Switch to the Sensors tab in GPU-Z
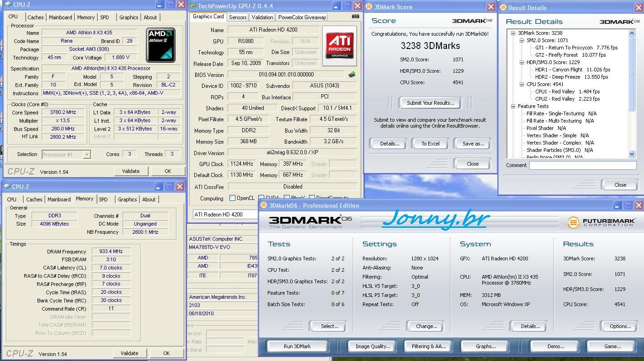The width and height of the screenshot is (644, 361). point(238,17)
